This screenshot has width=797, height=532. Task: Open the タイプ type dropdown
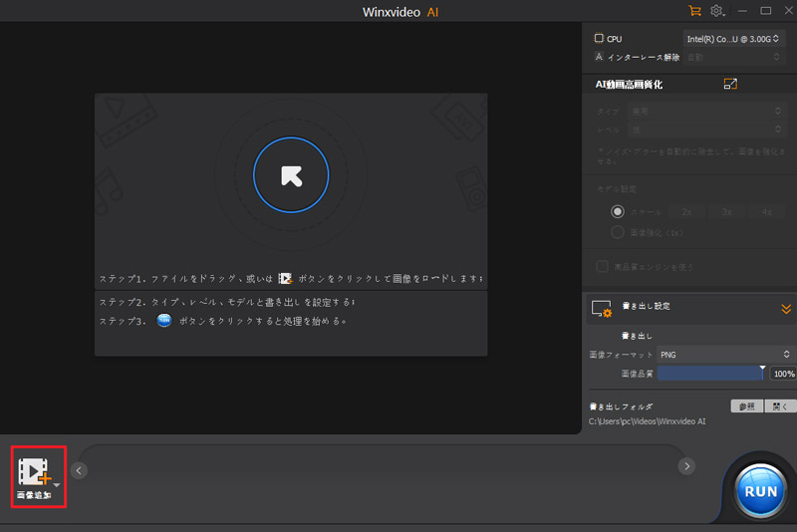point(706,112)
